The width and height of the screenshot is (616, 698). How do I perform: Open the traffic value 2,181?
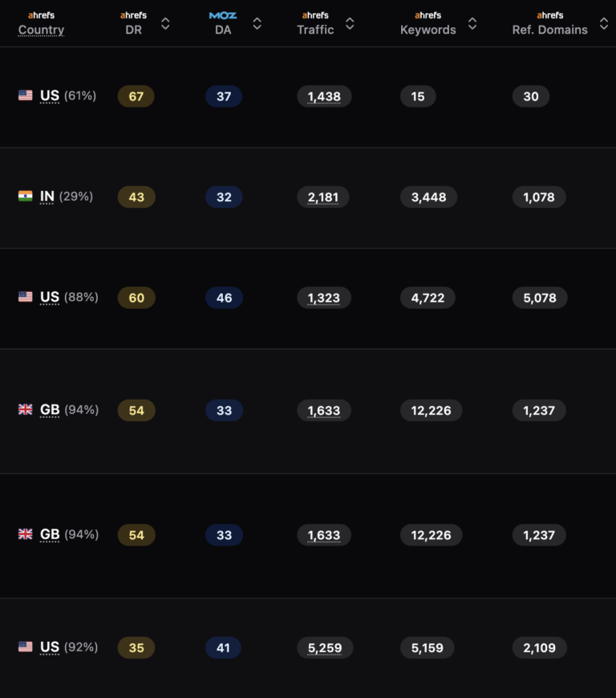[323, 197]
